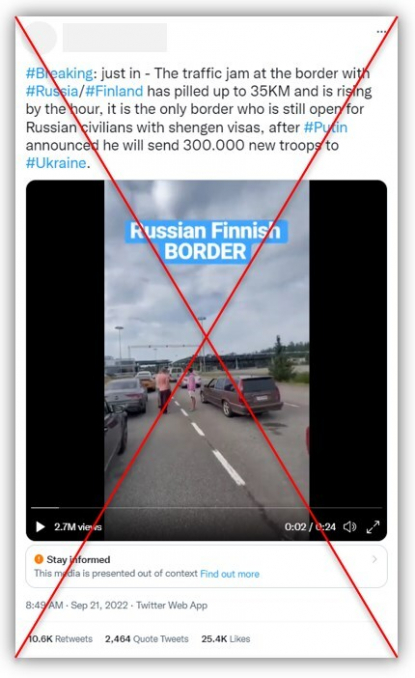Open the #Breaking hashtag
Viewport: 415px width, 678px height.
[60, 73]
